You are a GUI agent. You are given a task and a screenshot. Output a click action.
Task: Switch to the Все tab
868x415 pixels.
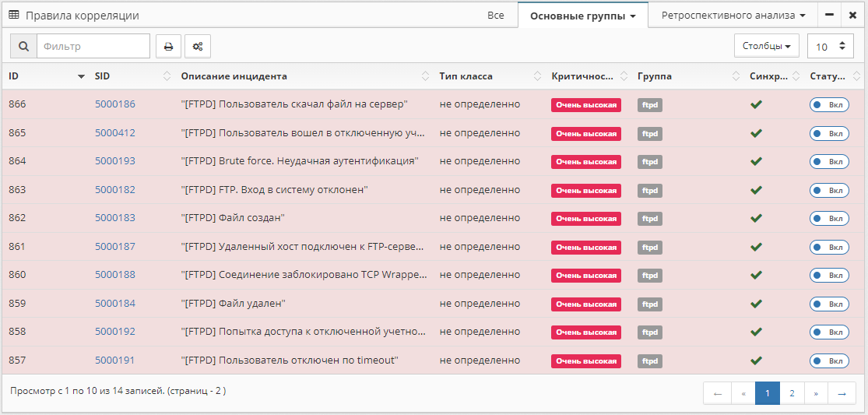pos(496,15)
